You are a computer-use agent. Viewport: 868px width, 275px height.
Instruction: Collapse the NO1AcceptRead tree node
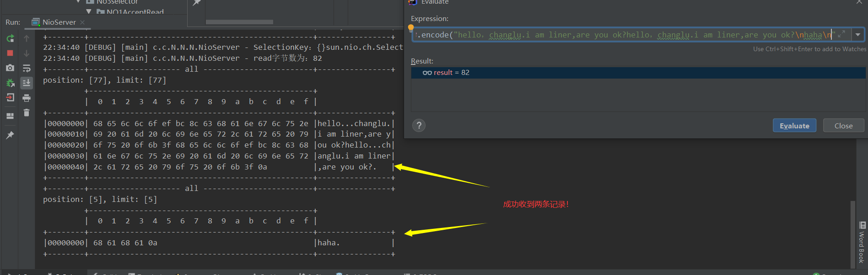click(x=89, y=11)
